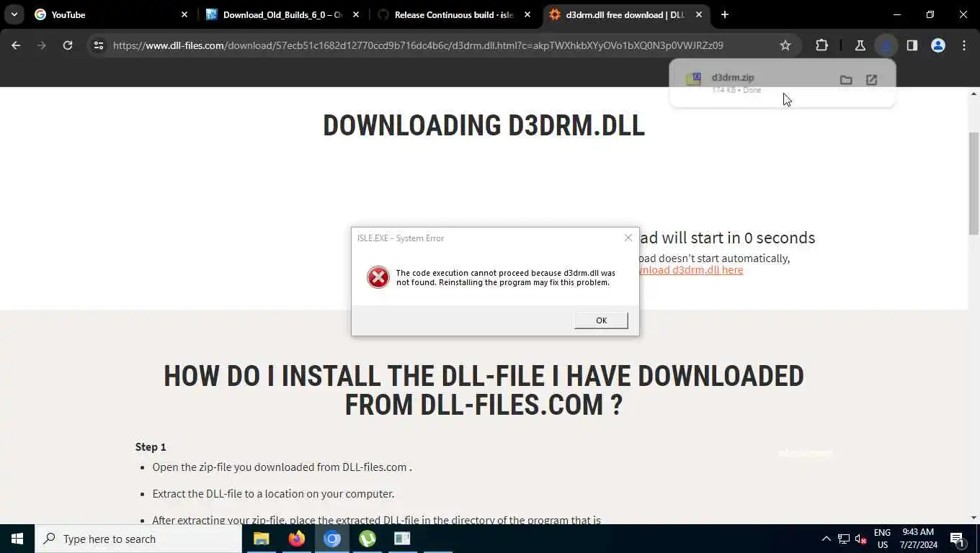Open the Chrome three-dot menu

(964, 45)
